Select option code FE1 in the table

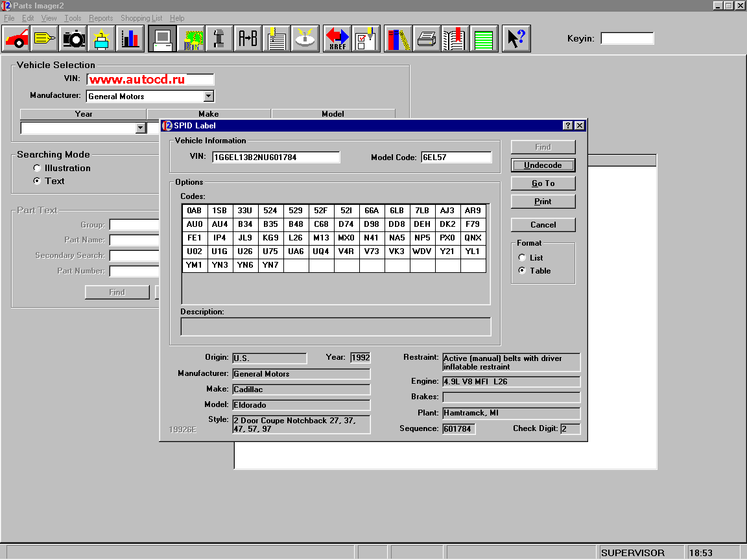pyautogui.click(x=195, y=238)
